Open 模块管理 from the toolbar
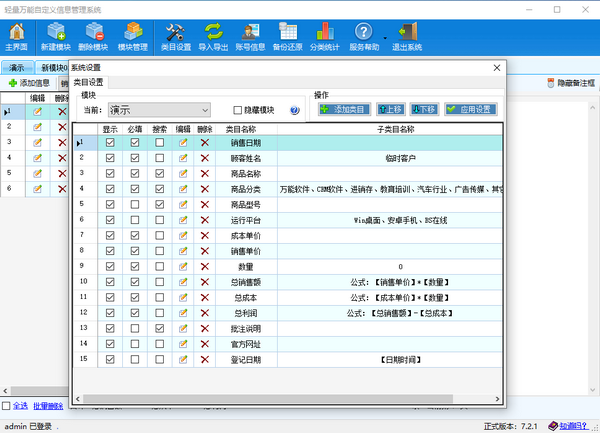The width and height of the screenshot is (600, 433). (133, 37)
